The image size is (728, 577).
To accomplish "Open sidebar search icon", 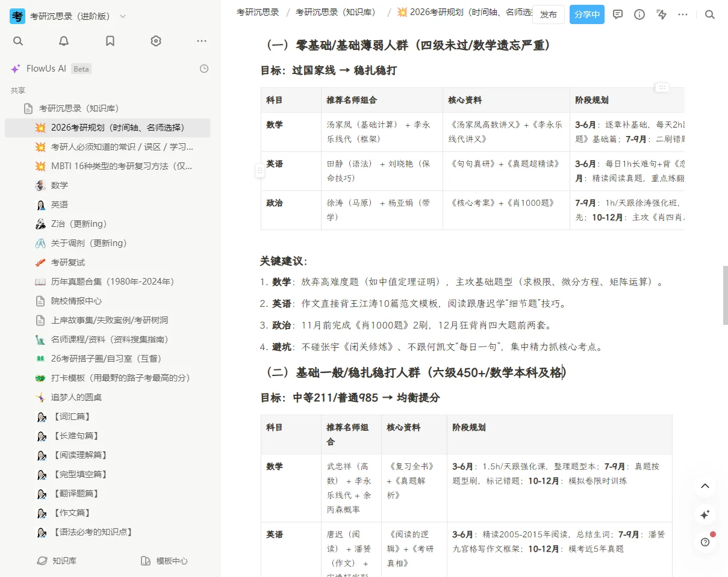I will click(18, 41).
